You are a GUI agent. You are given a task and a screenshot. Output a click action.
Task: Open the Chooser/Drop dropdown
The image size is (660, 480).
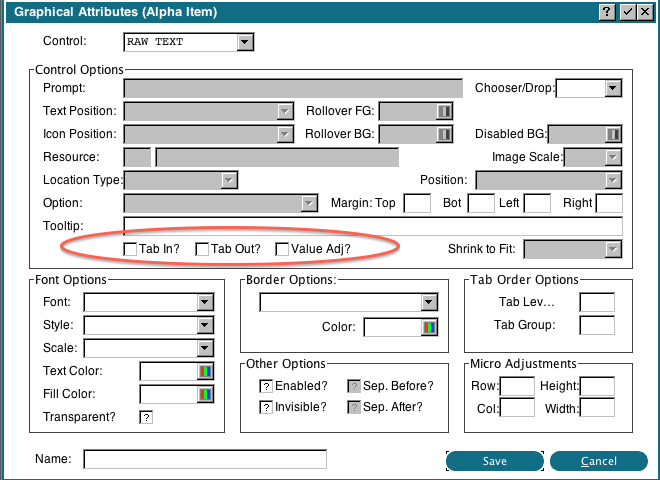coord(613,89)
